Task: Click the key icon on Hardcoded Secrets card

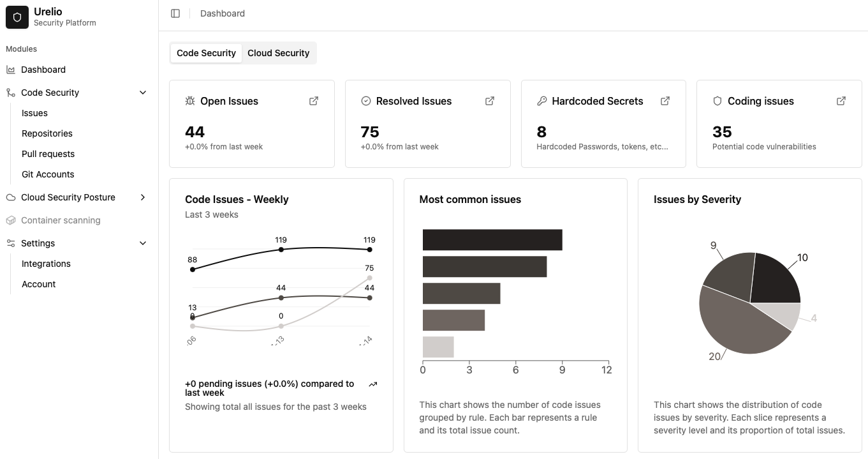Action: pos(541,101)
